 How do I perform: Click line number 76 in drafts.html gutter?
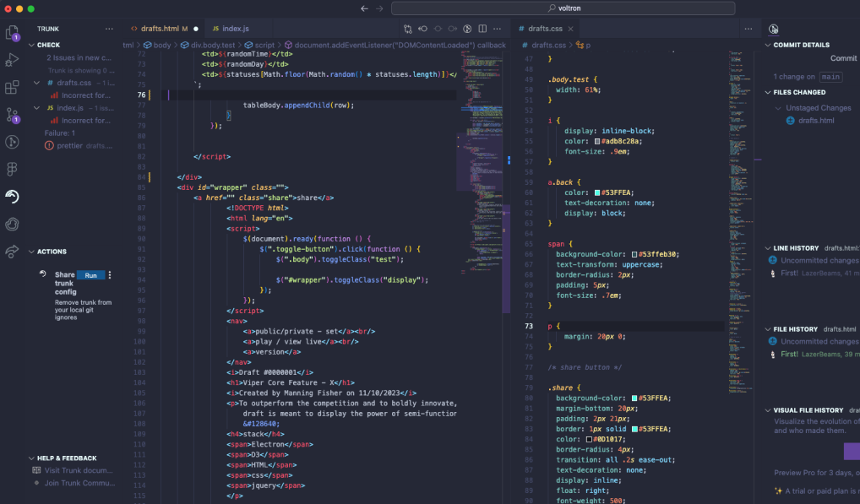click(x=142, y=95)
